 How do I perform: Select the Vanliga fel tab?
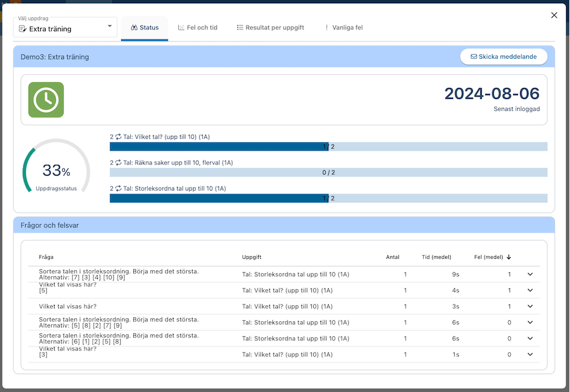coord(344,28)
